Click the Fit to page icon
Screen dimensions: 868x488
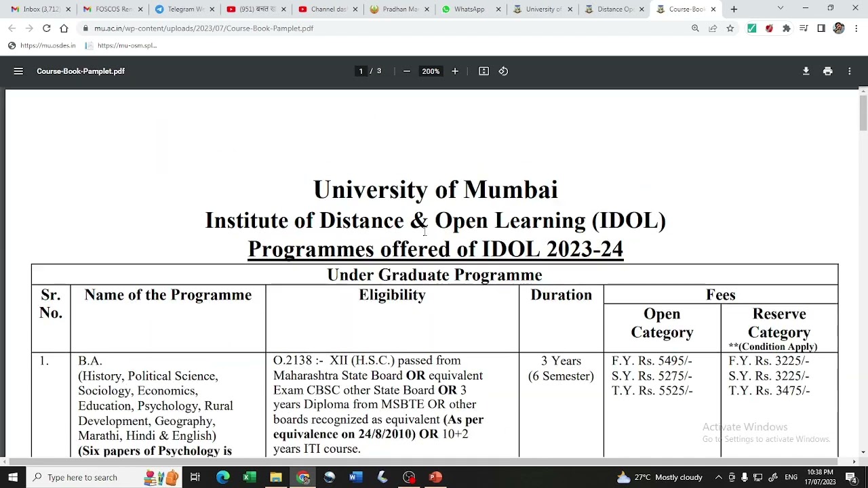484,71
